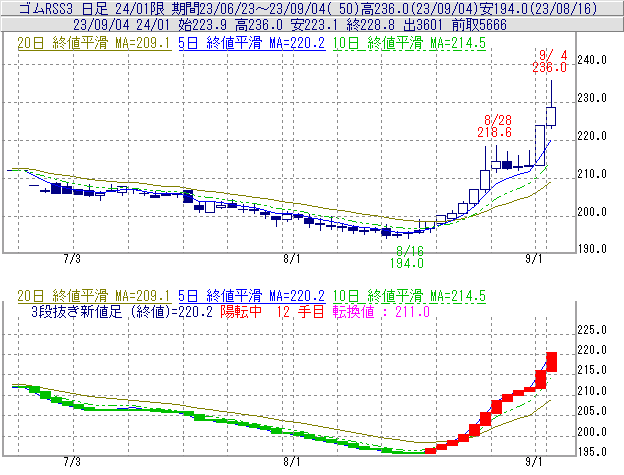This screenshot has height=475, width=624.
Task: Click the 8/1 date label under lower chart
Action: pyautogui.click(x=292, y=462)
